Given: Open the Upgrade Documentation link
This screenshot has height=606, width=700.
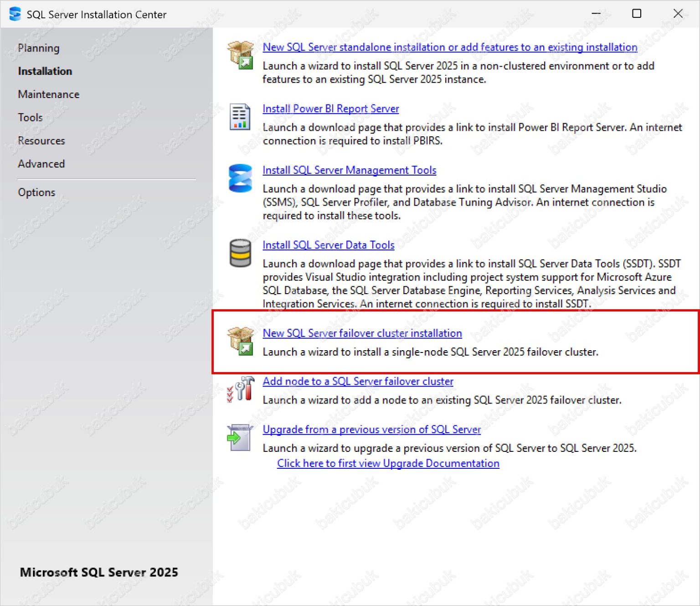Looking at the screenshot, I should click(387, 463).
